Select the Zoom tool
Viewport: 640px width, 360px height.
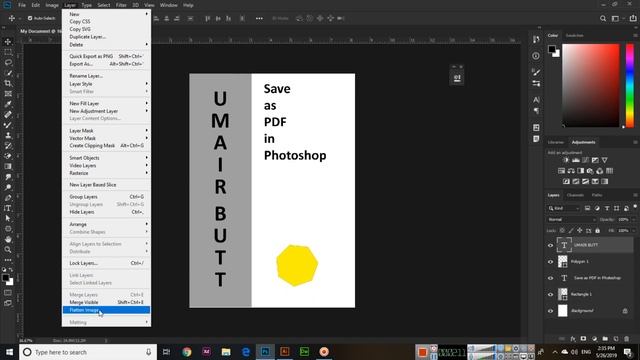coord(8,249)
